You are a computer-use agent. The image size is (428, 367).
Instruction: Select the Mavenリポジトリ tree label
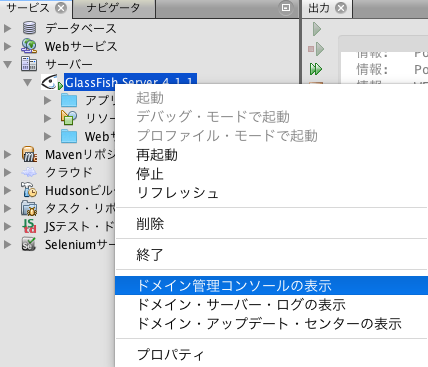[x=80, y=154]
